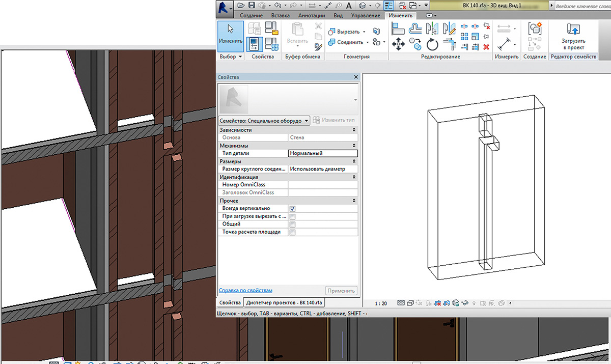Choose Mirror - Draw Axis tool
The width and height of the screenshot is (611, 364).
click(x=449, y=28)
